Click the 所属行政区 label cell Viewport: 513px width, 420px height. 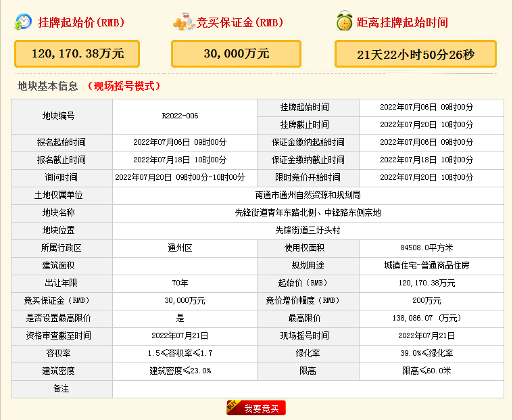coord(62,248)
